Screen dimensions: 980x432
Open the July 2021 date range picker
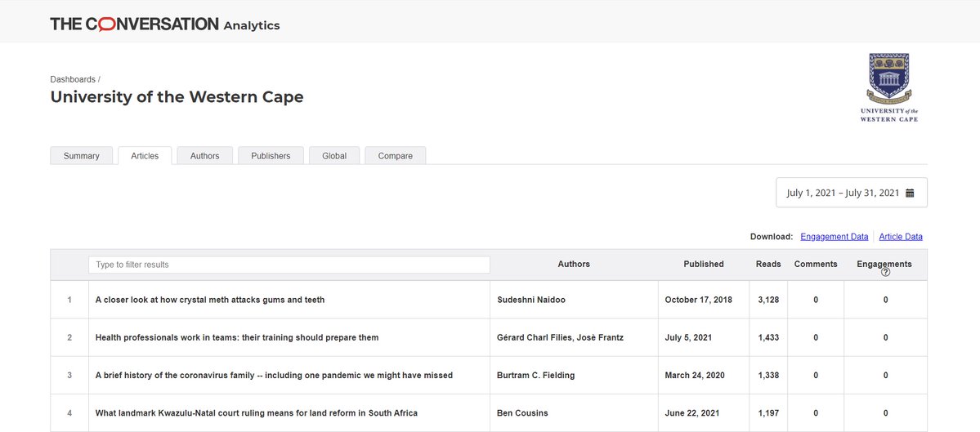coord(851,192)
